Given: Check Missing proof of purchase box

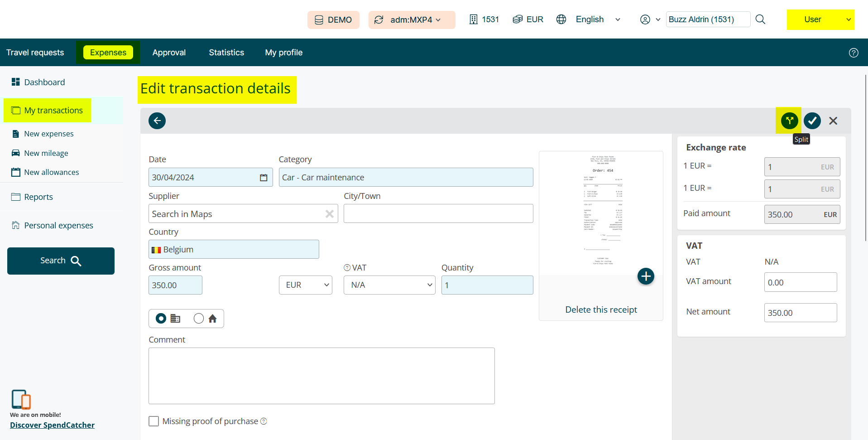Looking at the screenshot, I should point(154,421).
